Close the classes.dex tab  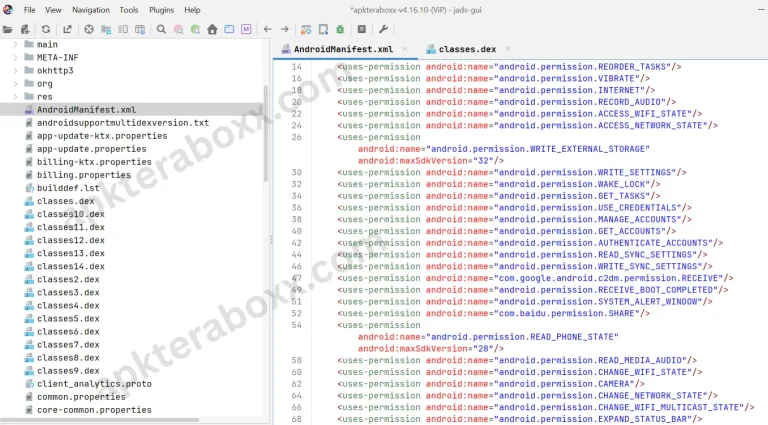[x=507, y=48]
